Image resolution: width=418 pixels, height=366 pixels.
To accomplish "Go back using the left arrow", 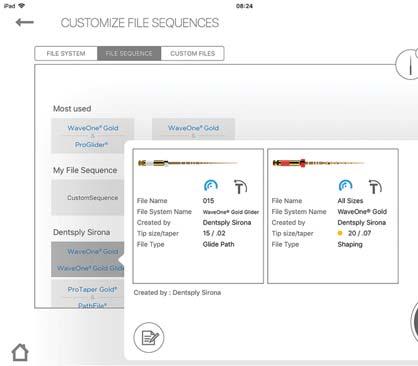I will [25, 23].
